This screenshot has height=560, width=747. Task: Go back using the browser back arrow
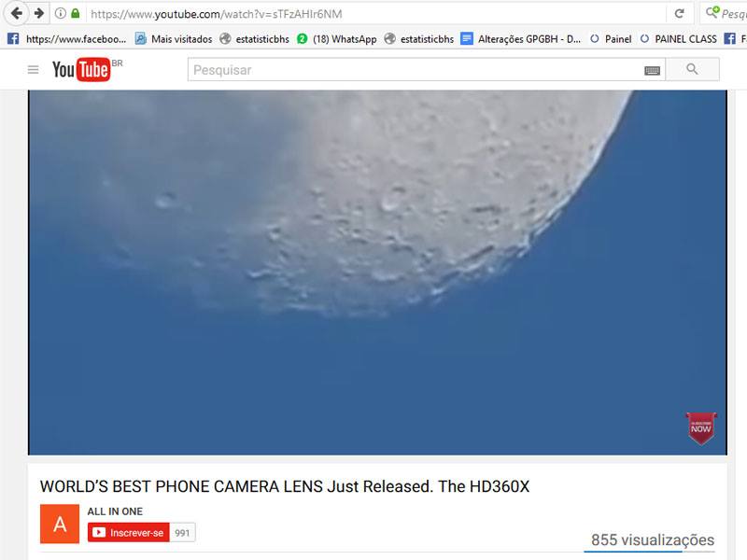16,13
